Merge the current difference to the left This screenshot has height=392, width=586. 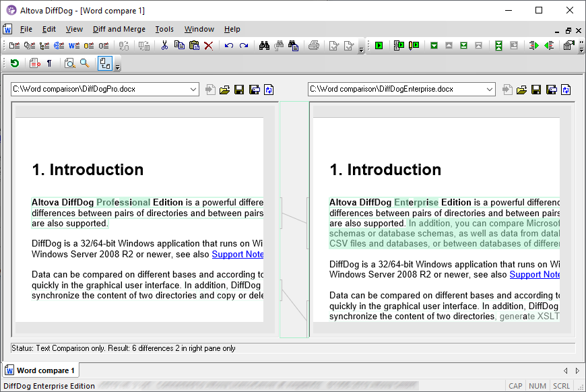coord(550,45)
